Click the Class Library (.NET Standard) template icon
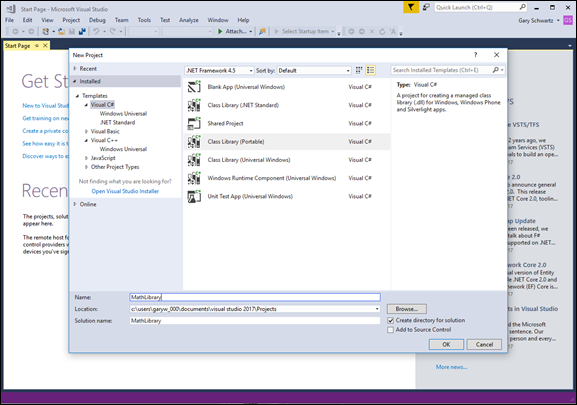This screenshot has height=405, width=577. [194, 105]
